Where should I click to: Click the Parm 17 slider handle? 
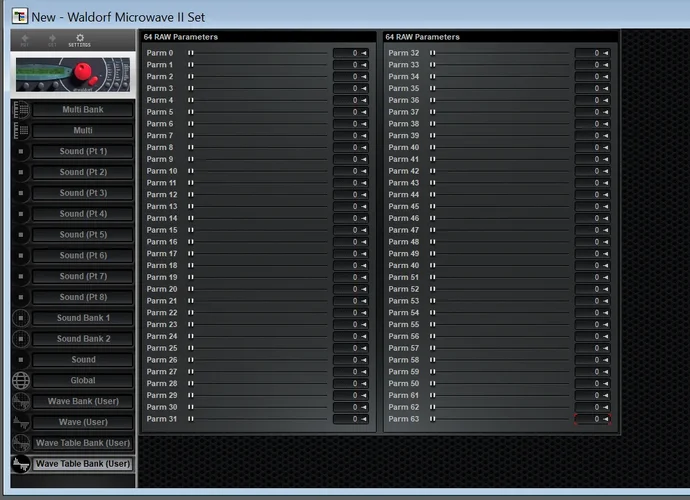(x=191, y=254)
